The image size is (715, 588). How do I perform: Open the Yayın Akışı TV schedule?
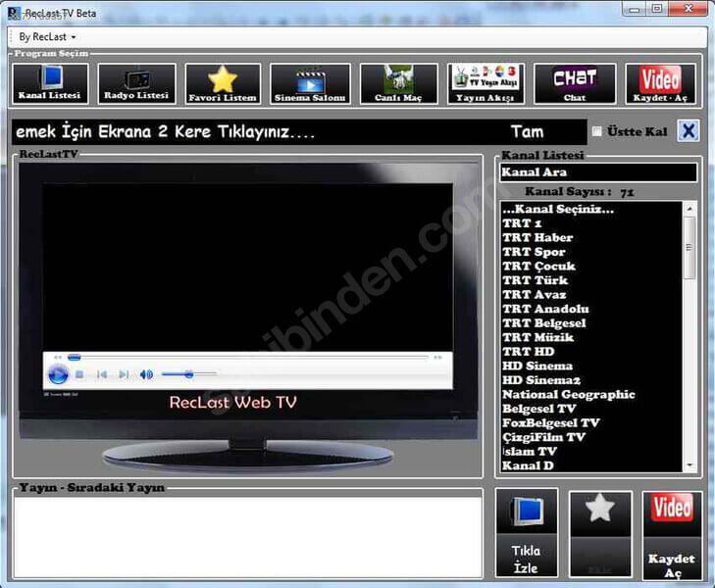tap(485, 84)
